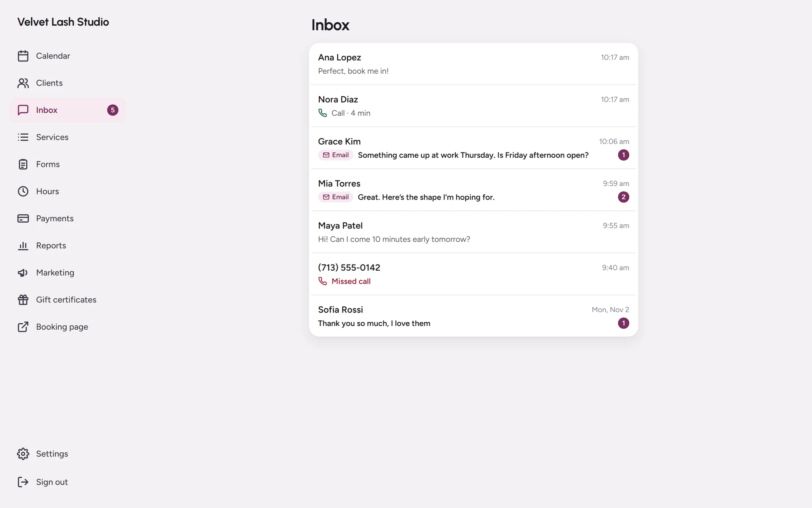Open the (713) 555-0142 entry
Image resolution: width=812 pixels, height=508 pixels.
tap(473, 274)
